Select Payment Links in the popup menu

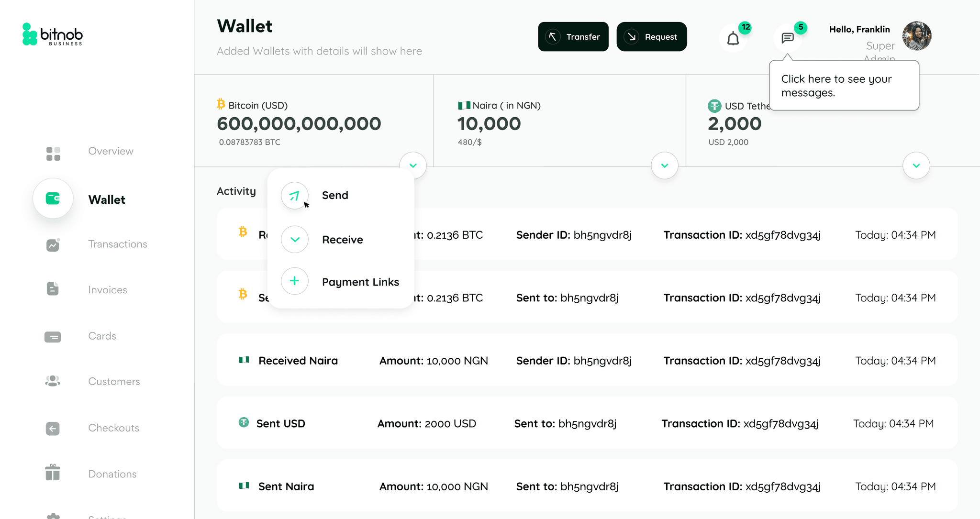pos(360,282)
